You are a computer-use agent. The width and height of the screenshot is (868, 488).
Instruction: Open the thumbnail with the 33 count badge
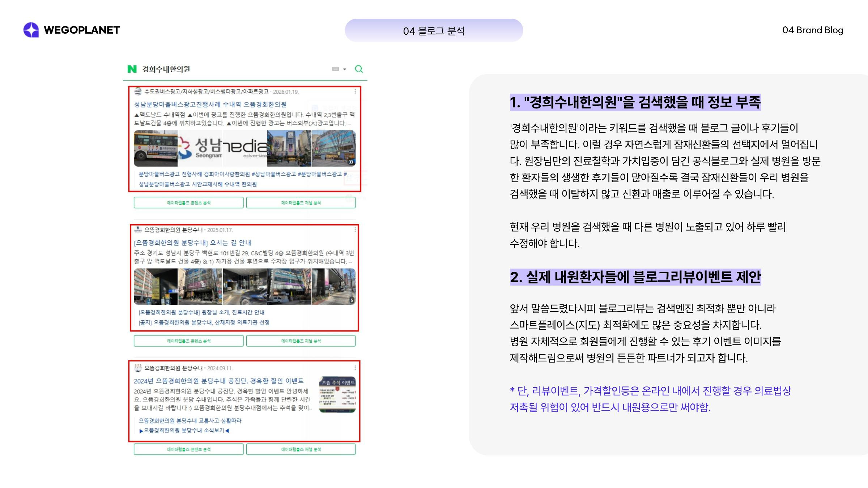(333, 148)
